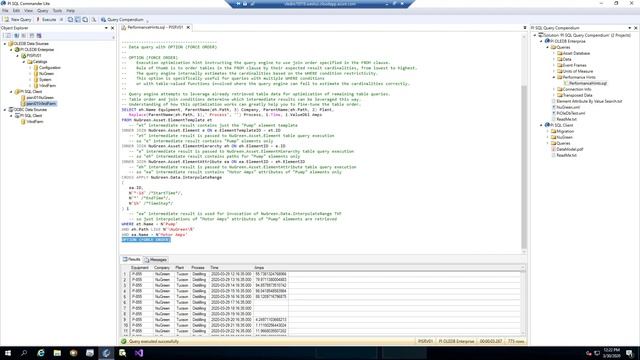This screenshot has height=360, width=640.
Task: Close the Object Explorer panel
Action: tap(113, 28)
